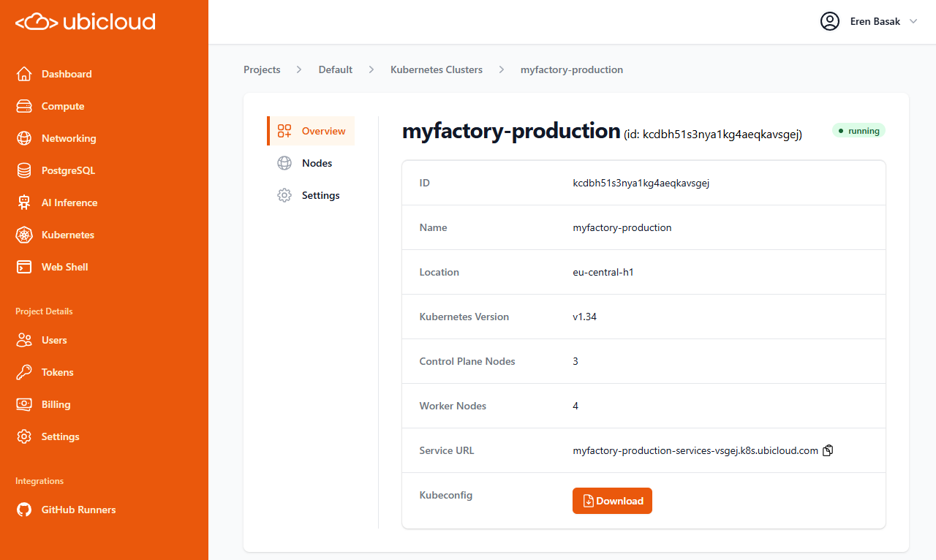Click the GitHub Runners octocat icon

(x=24, y=510)
